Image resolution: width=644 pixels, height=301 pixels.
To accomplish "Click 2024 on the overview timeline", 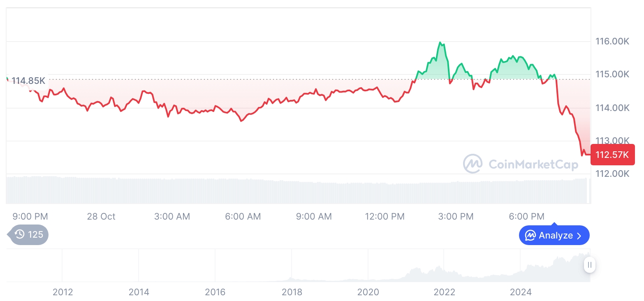I will (521, 292).
